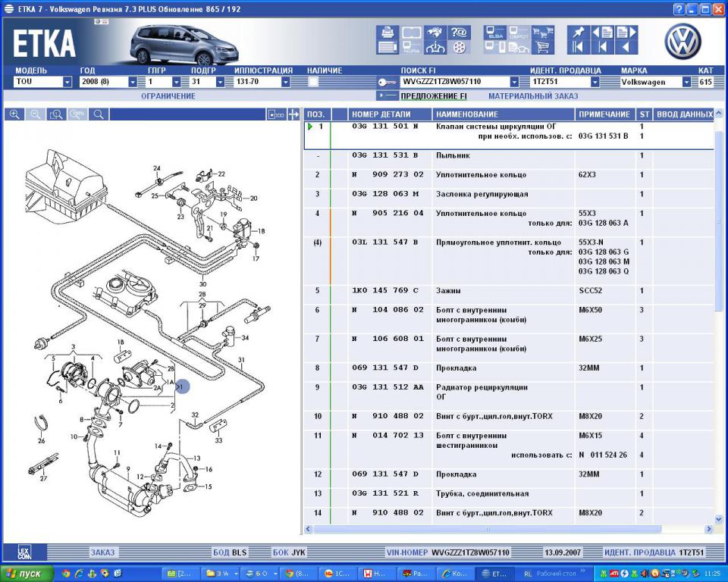Click the zoom-to-area magnifier icon
The image size is (728, 582).
pos(57,114)
